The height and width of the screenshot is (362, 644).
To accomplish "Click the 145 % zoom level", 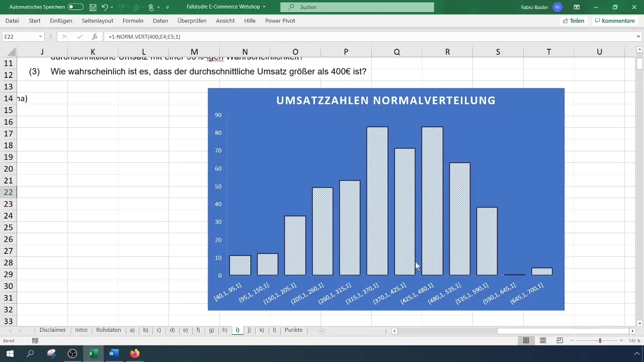I will [x=634, y=341].
